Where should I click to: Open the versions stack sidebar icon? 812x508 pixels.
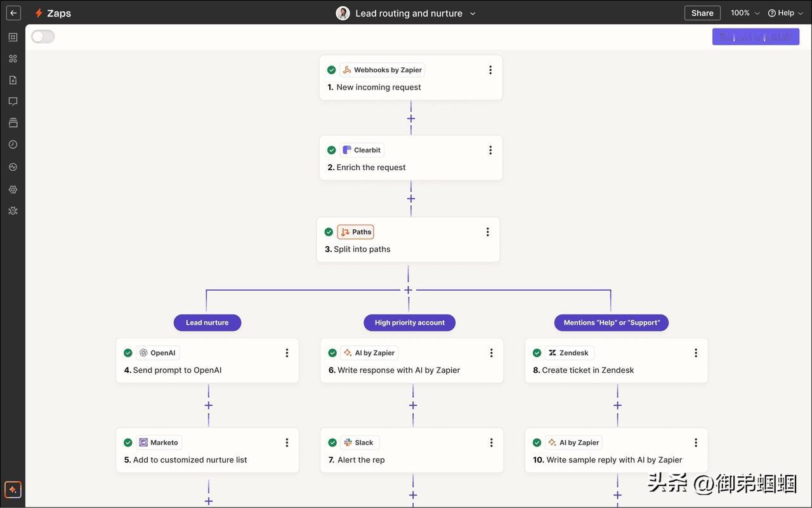point(13,123)
